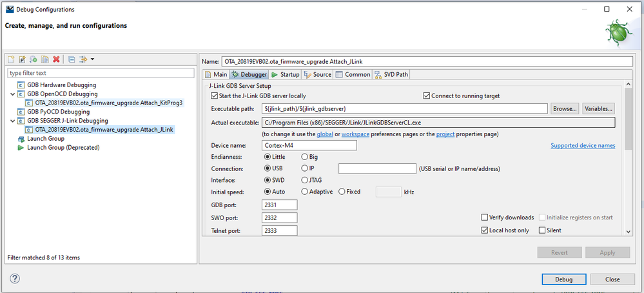Open the project properties link
This screenshot has height=293, width=644.
click(x=445, y=134)
